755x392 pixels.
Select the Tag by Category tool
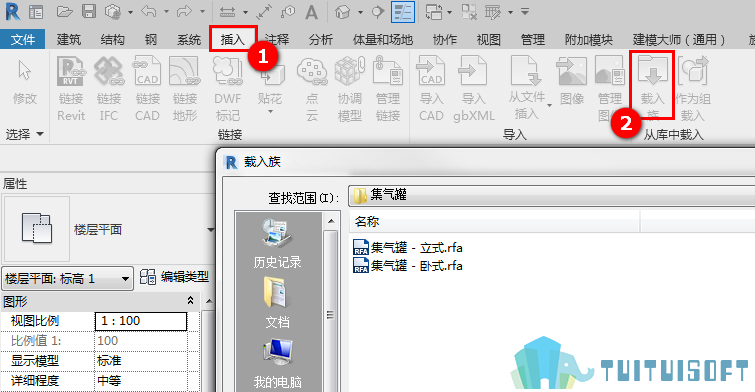coord(288,12)
